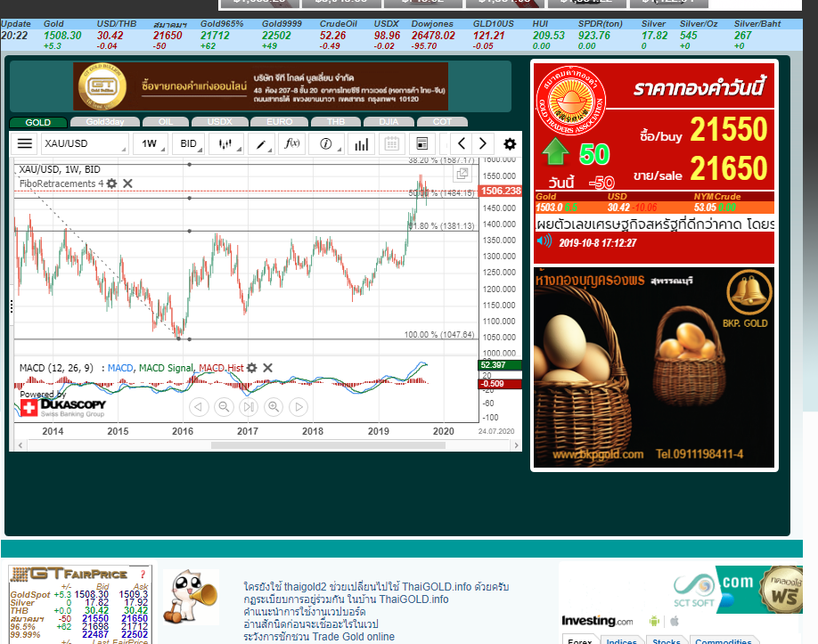The width and height of the screenshot is (818, 644).
Task: Click the current price label 1506.238
Action: click(500, 191)
